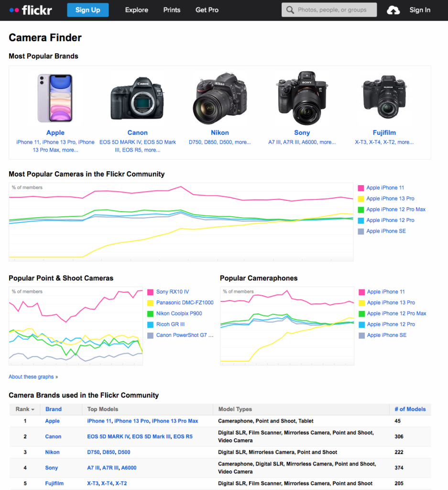Open the Canon camera brand image

[x=137, y=99]
